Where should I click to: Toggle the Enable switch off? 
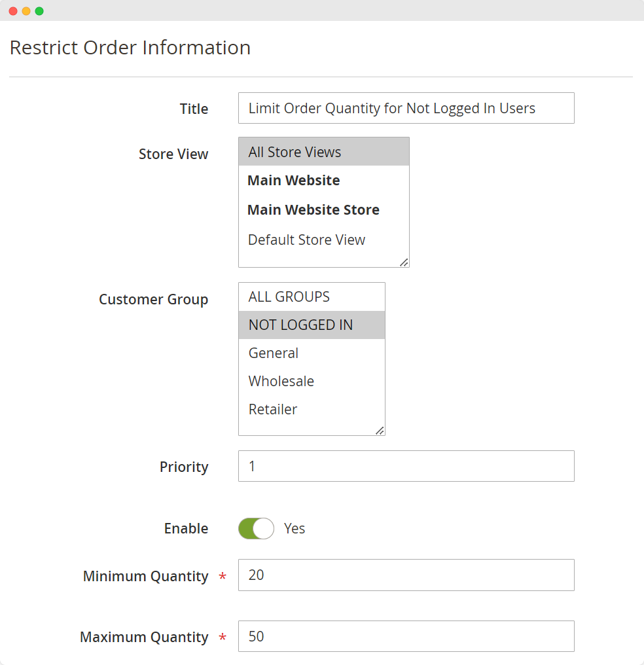point(256,529)
